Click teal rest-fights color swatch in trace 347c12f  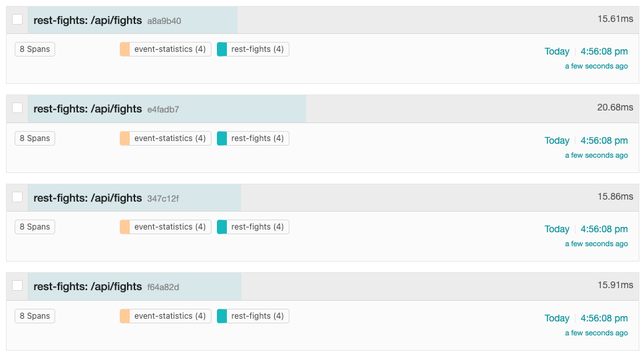pyautogui.click(x=222, y=227)
